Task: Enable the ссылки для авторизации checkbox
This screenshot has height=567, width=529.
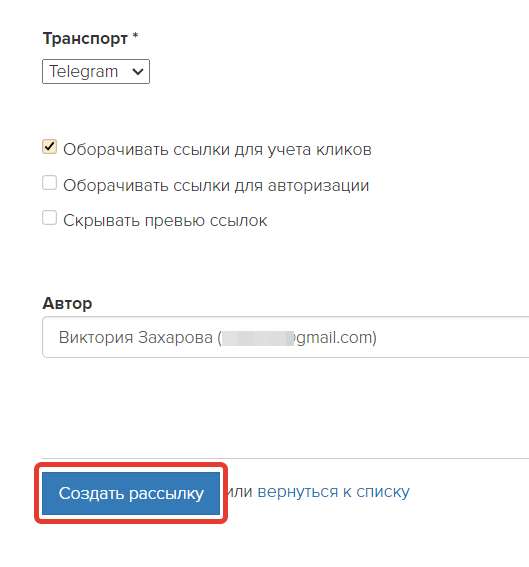Action: (50, 183)
